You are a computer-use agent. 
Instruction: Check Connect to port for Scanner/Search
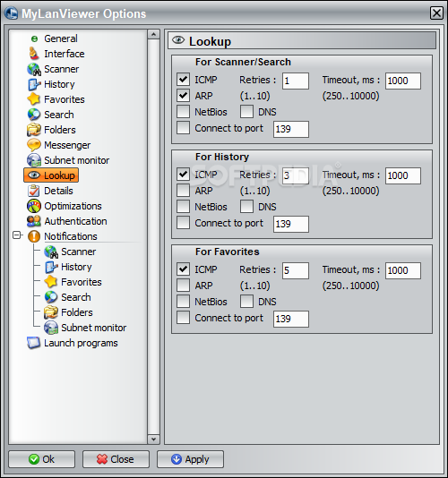click(x=183, y=128)
